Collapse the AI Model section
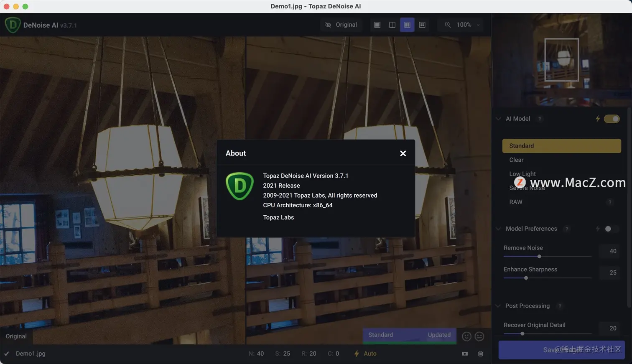The image size is (632, 364). [498, 119]
